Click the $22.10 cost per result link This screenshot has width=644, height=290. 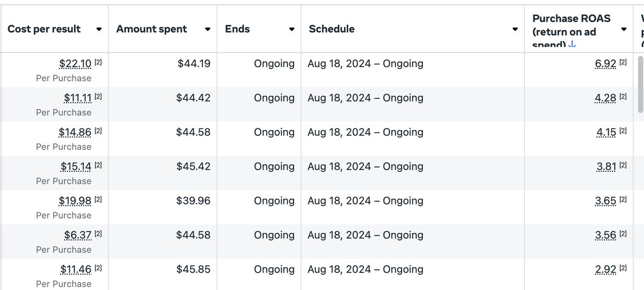[x=75, y=64]
